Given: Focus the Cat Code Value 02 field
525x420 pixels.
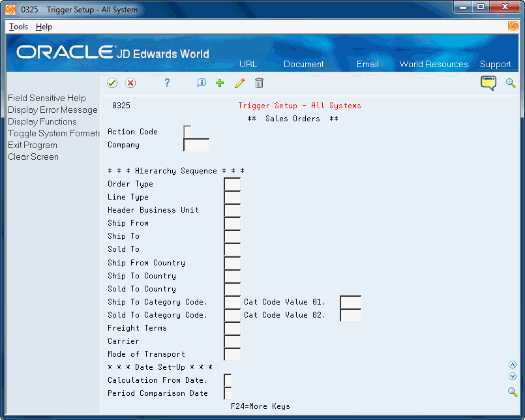Looking at the screenshot, I should click(351, 315).
